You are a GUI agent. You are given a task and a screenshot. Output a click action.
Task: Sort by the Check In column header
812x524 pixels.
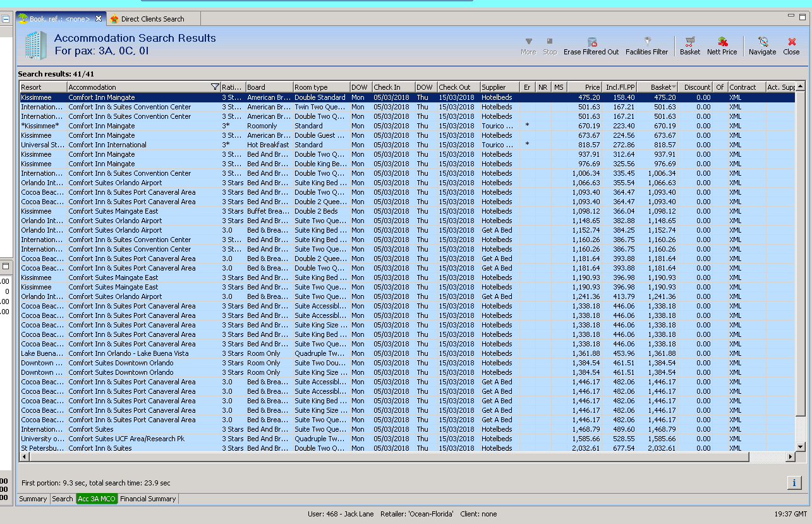coord(394,87)
